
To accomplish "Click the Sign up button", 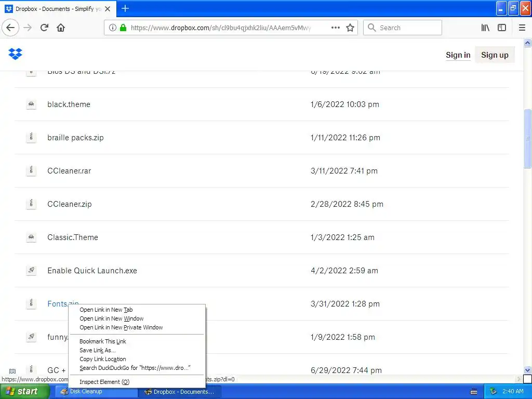I will point(495,55).
